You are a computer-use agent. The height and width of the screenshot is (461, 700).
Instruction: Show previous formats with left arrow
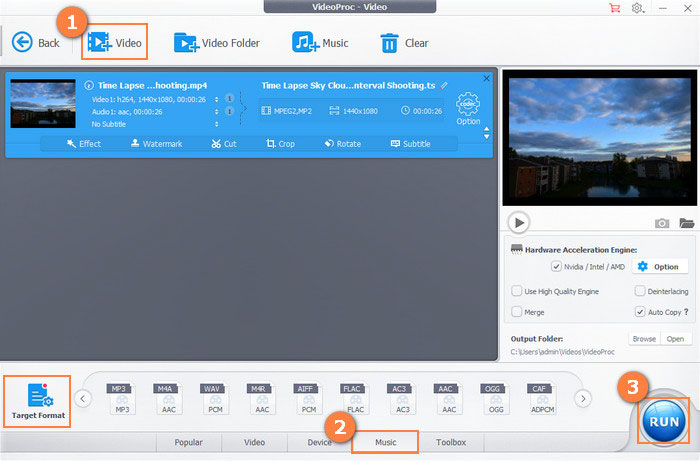click(83, 399)
